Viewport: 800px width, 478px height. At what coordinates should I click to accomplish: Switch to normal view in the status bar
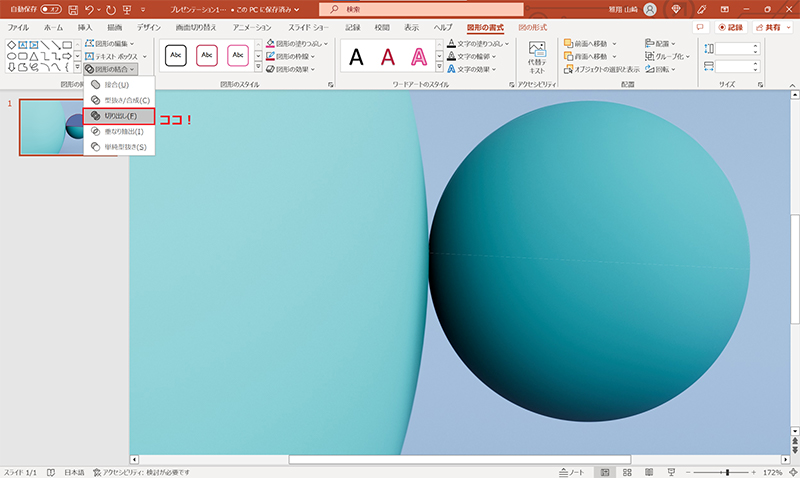[605, 471]
